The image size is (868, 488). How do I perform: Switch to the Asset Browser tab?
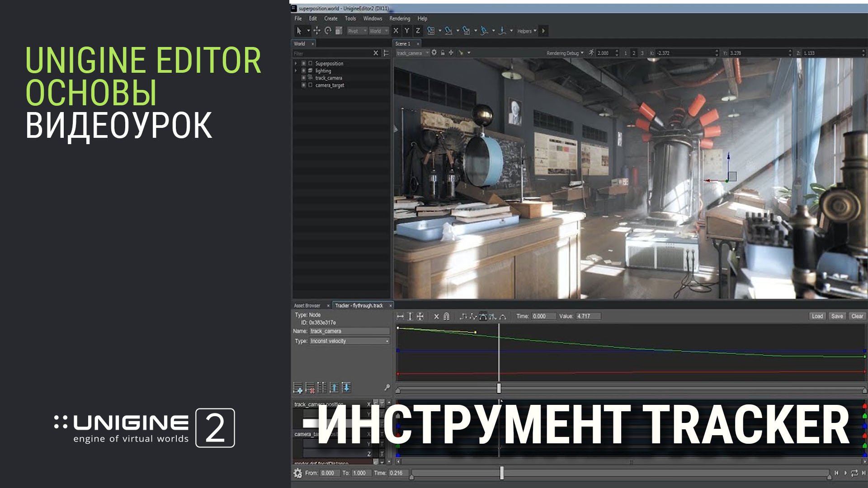[x=307, y=305]
